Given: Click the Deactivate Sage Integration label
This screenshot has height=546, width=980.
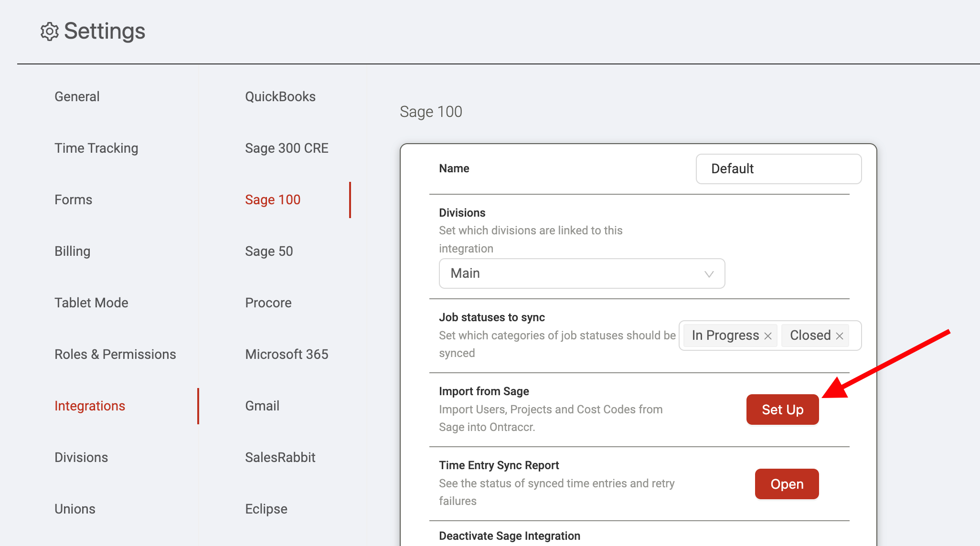Looking at the screenshot, I should click(510, 536).
